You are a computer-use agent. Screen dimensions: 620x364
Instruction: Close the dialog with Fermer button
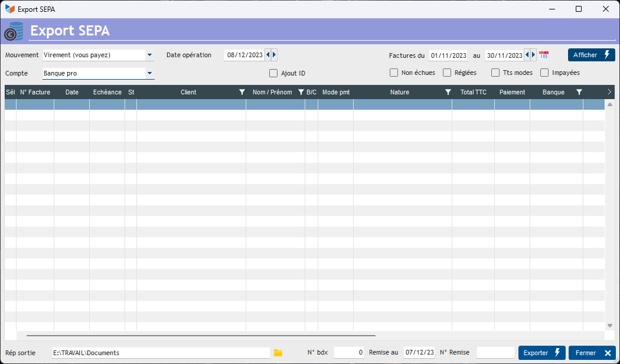(x=592, y=353)
